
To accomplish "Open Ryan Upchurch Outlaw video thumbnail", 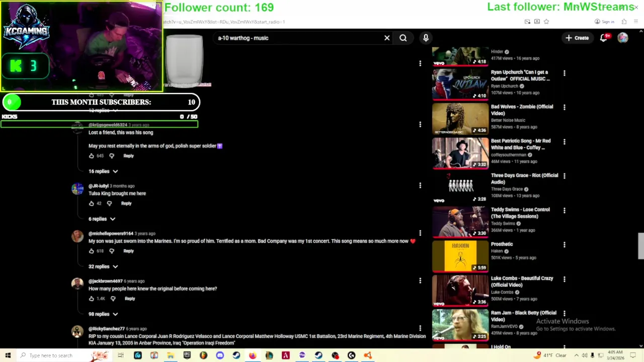I will click(460, 84).
